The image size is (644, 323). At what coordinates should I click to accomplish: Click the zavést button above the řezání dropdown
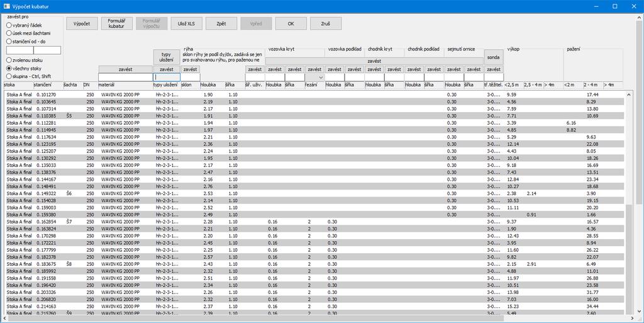314,69
